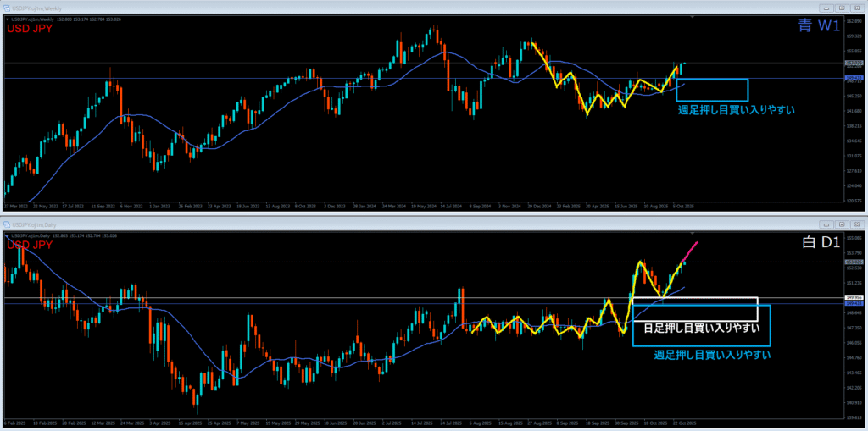Click the red 'USD JPY' label on Weekly chart
Image resolution: width=868 pixels, height=431 pixels.
point(29,30)
